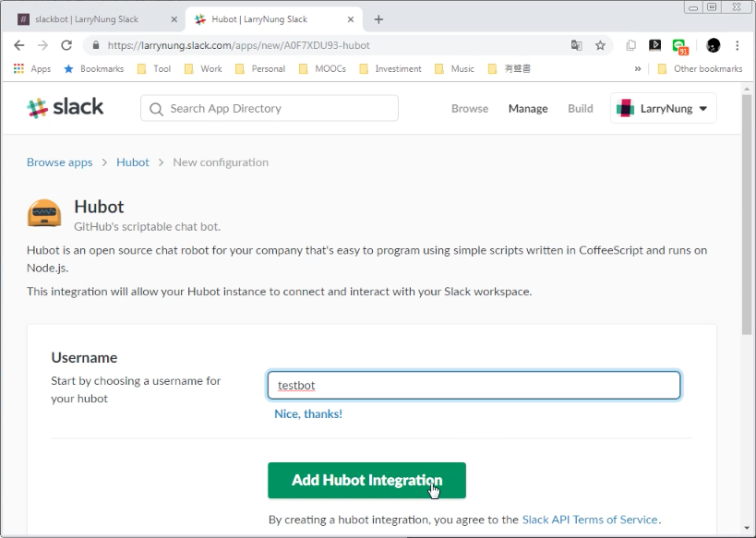Open the MOOCs bookmark folder

pos(322,68)
